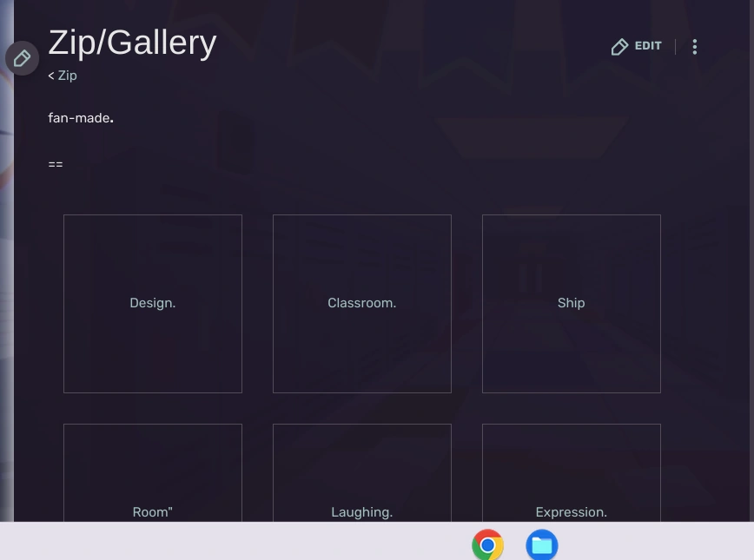Viewport: 754px width, 560px height.
Task: Open the Classroom. gallery image
Action: 361,303
